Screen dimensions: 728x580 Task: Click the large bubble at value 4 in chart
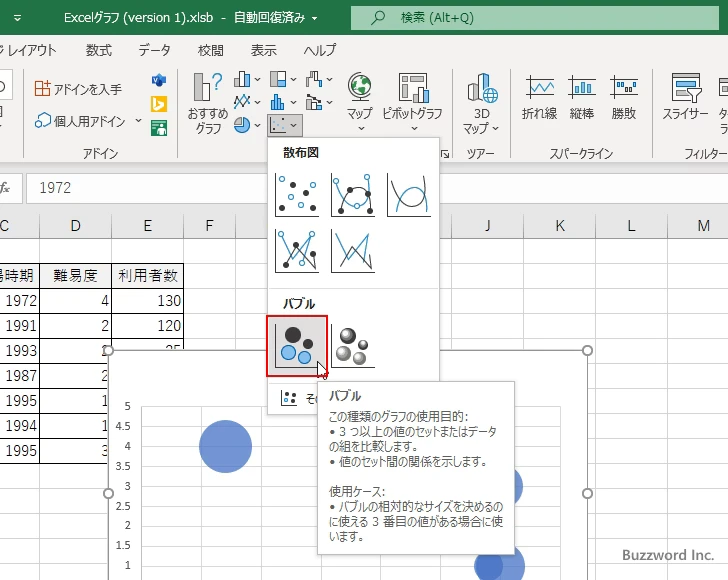tap(226, 446)
